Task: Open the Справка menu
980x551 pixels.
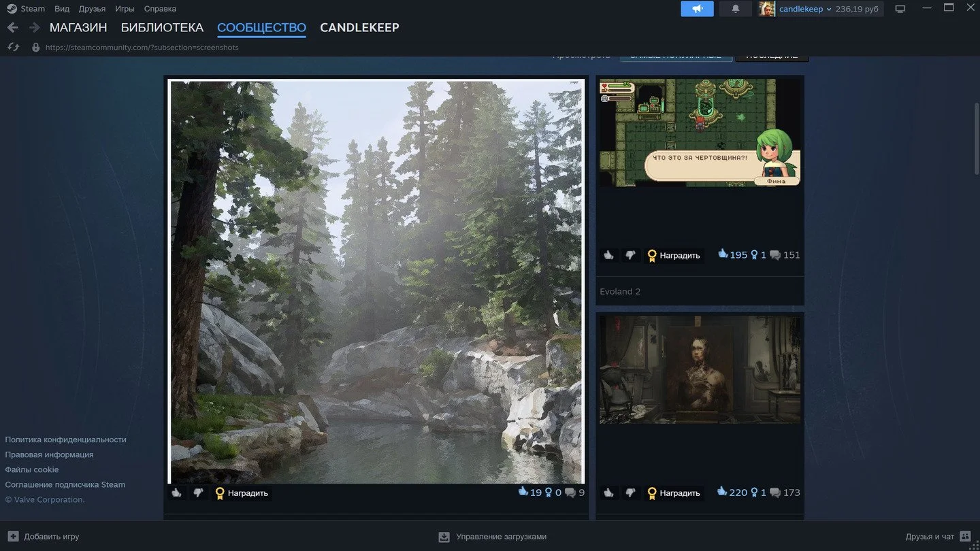Action: [160, 9]
